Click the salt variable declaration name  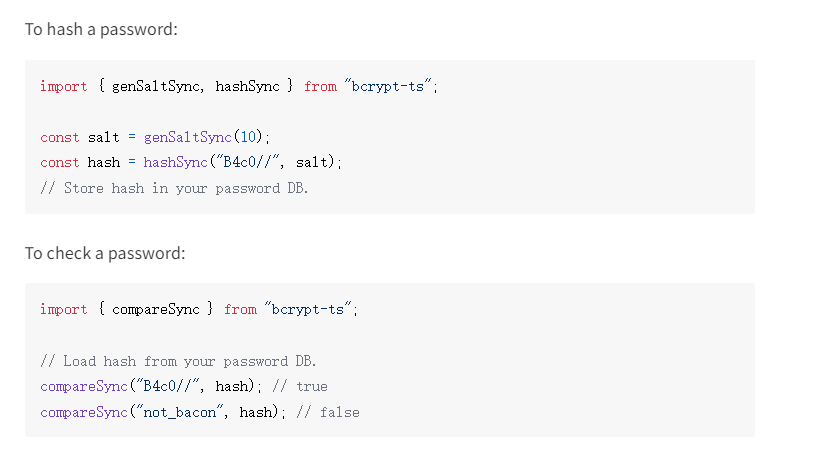(104, 137)
